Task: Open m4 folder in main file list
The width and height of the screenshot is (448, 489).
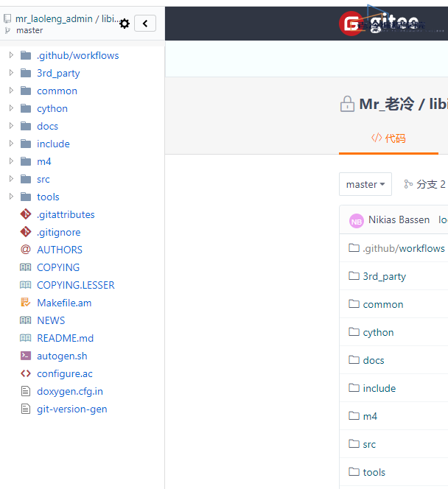Action: point(370,416)
